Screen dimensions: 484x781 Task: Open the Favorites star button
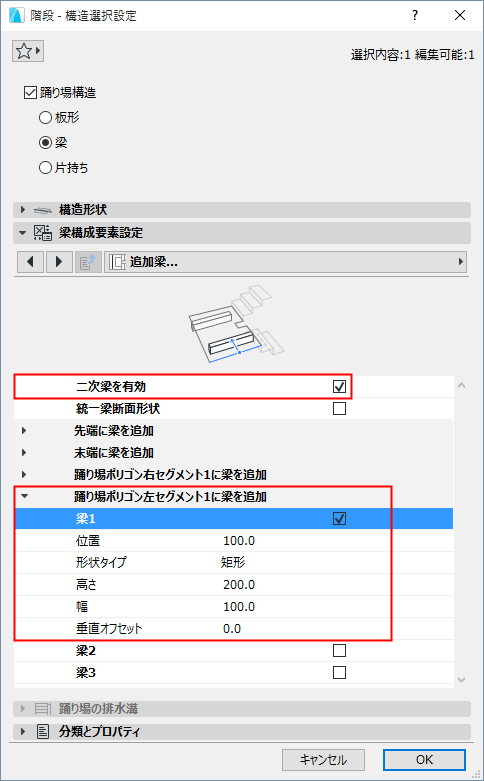[28, 51]
